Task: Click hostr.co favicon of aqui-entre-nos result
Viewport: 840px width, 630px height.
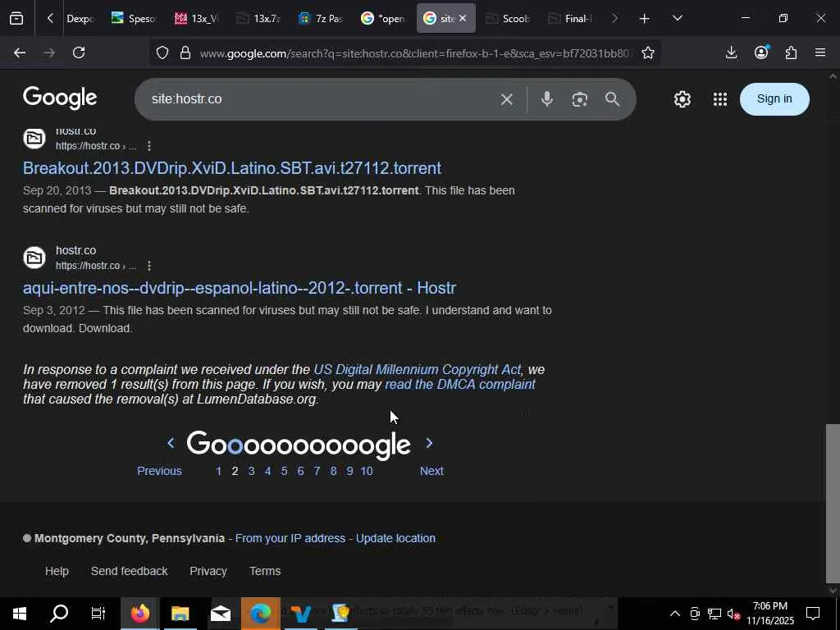Action: (x=34, y=258)
